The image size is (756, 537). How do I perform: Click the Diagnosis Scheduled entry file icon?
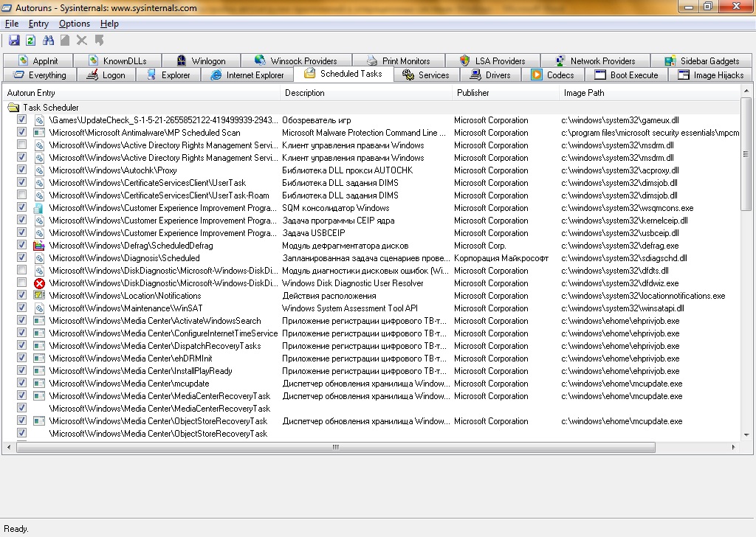coord(39,258)
